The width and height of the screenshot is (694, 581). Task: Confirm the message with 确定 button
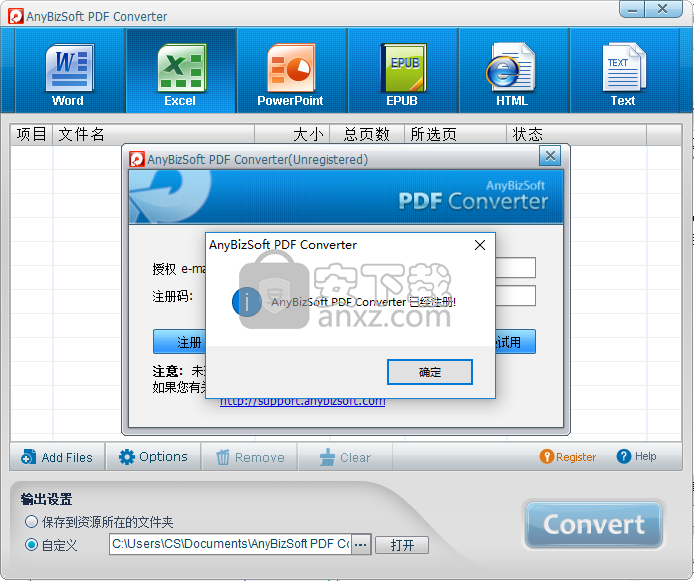click(x=430, y=372)
